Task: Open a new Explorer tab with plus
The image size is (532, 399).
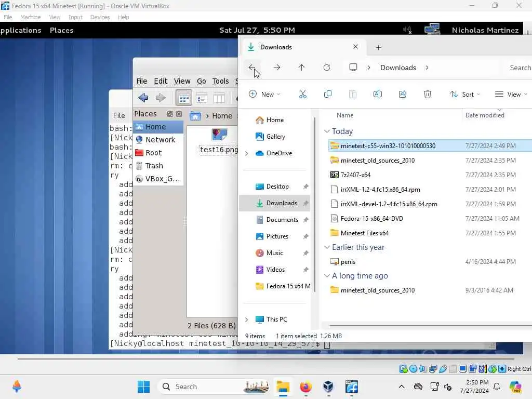Action: (x=379, y=47)
